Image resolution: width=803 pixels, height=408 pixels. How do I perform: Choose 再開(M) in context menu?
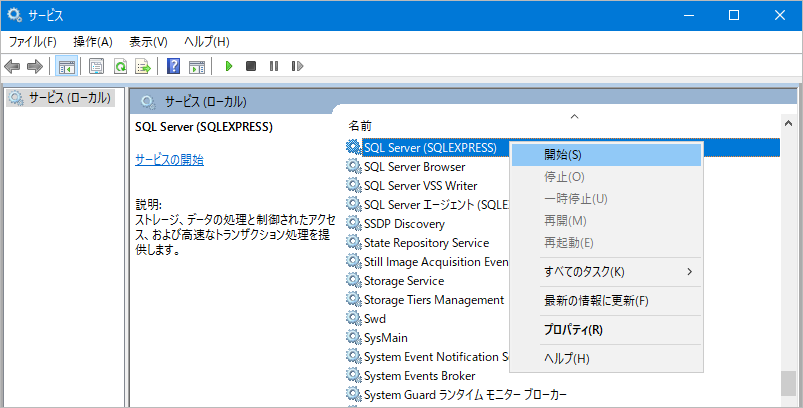[606, 221]
